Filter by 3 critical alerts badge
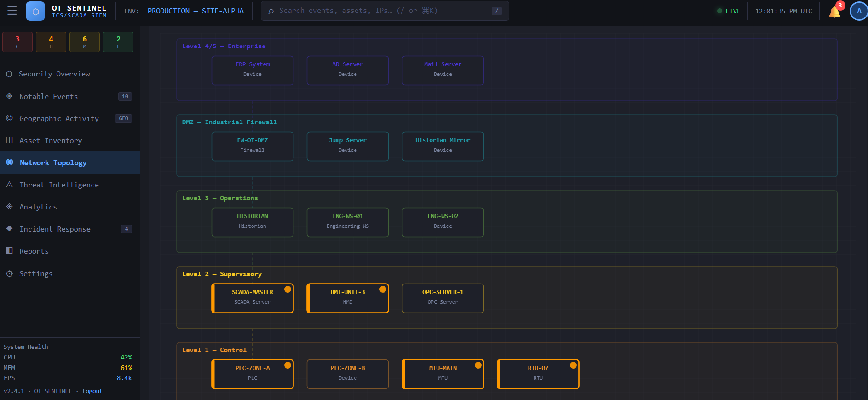Screen dimensions: 868x400 tap(17, 42)
